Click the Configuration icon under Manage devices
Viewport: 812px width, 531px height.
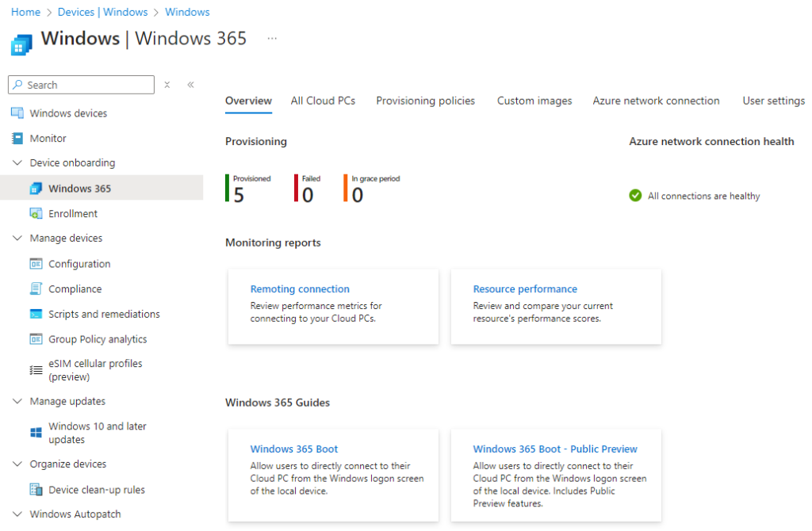tap(36, 264)
